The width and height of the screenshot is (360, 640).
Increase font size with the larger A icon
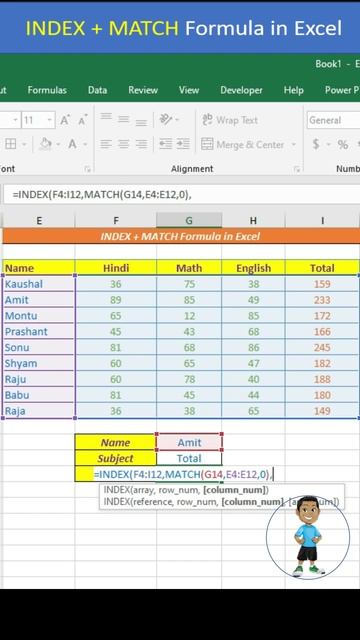click(64, 120)
